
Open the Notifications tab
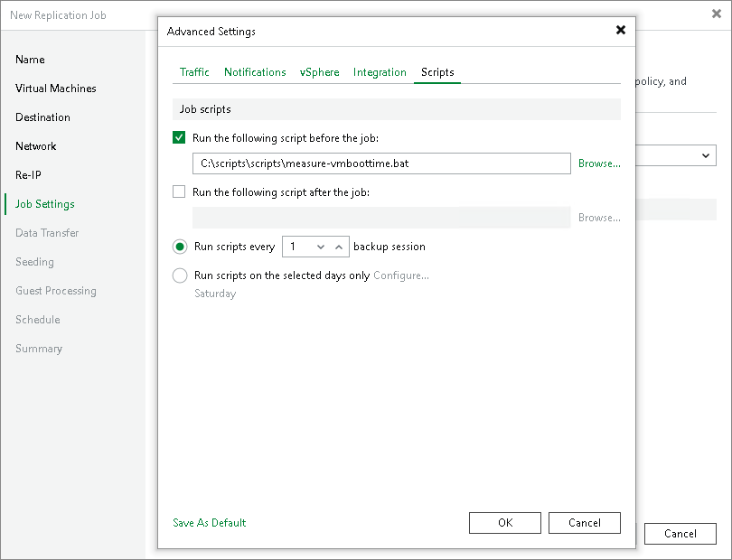click(255, 72)
